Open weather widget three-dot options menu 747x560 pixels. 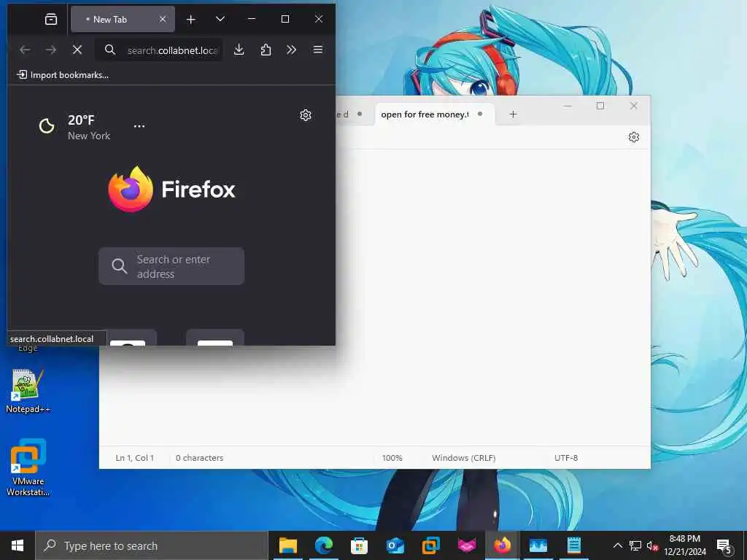tap(139, 126)
